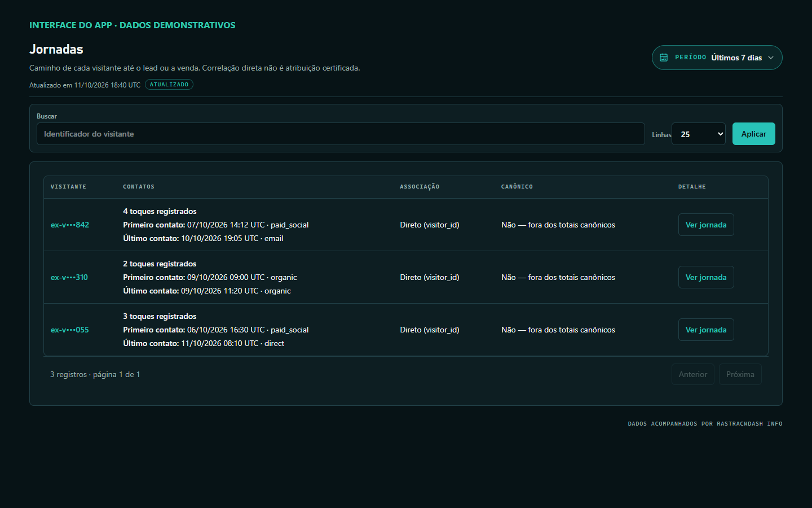Open Ver jornada for visitor ex-v•••055
The width and height of the screenshot is (812, 508).
(x=706, y=330)
